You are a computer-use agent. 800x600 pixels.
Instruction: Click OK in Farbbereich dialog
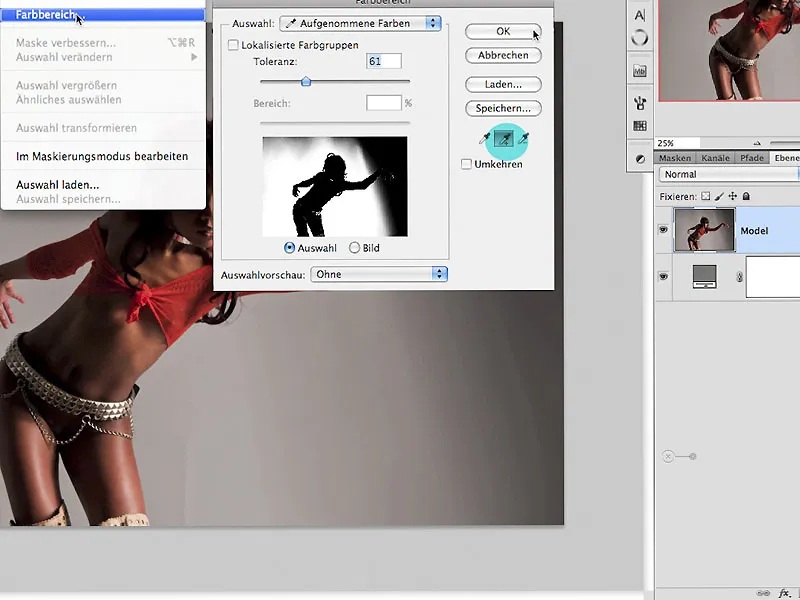tap(503, 31)
